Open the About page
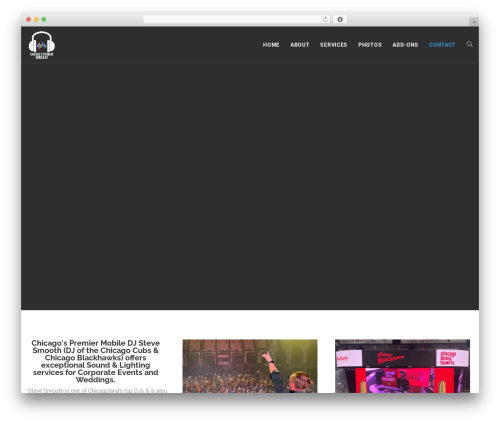This screenshot has width=500, height=423. click(x=300, y=45)
